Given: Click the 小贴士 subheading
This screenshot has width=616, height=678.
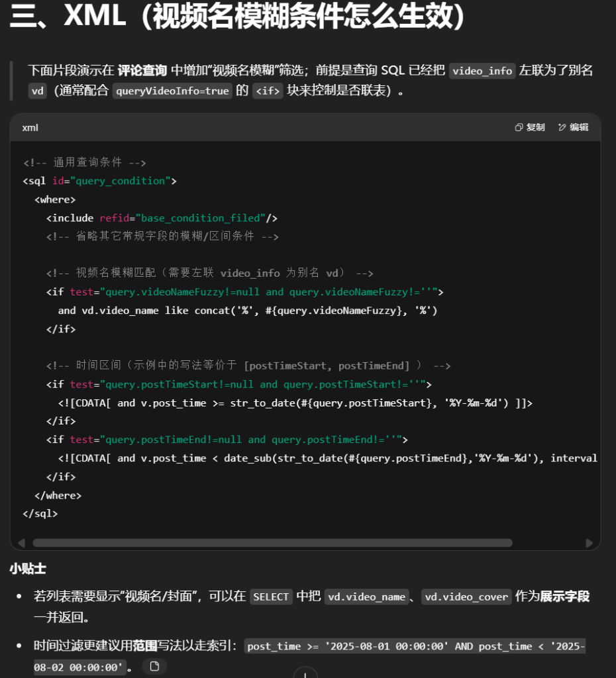Looking at the screenshot, I should click(28, 568).
